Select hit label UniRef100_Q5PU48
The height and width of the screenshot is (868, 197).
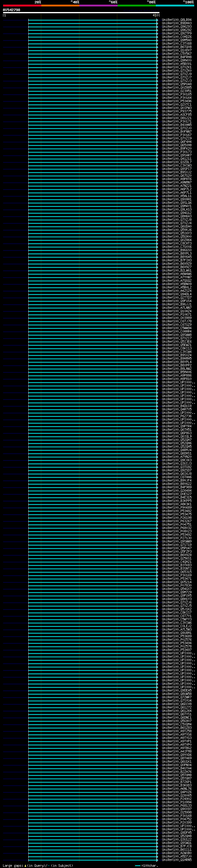(176, 84)
